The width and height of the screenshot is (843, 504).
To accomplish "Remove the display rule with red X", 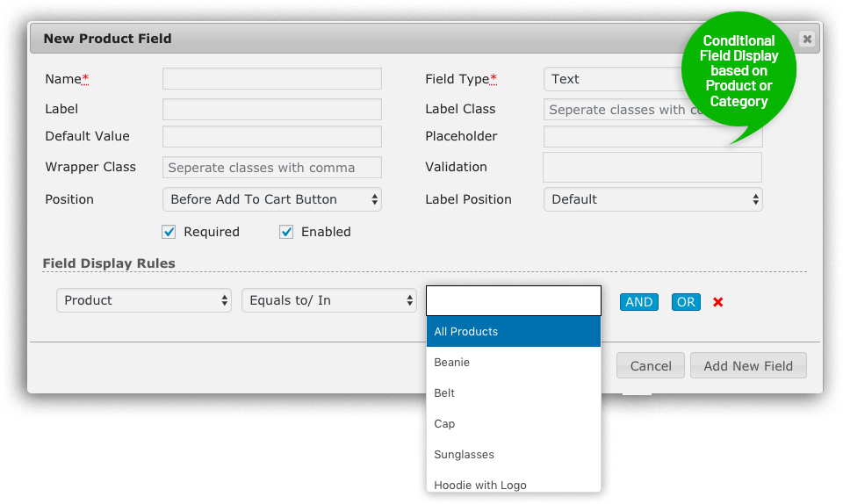I will coord(717,302).
